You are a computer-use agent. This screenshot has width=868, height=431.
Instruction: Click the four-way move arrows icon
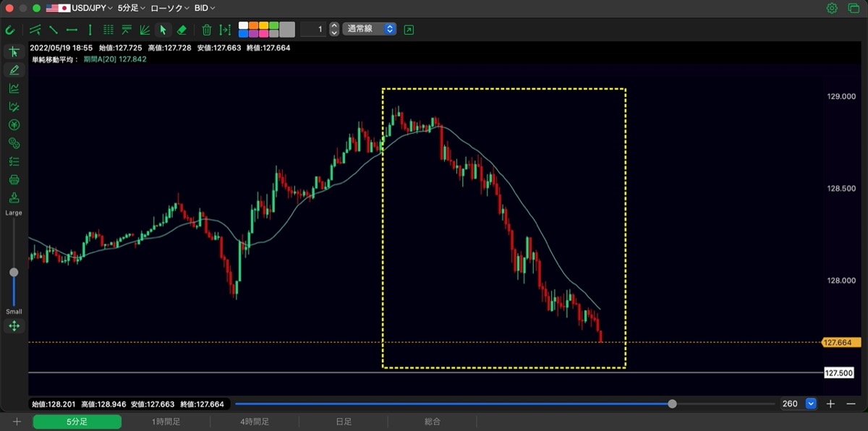pos(14,326)
